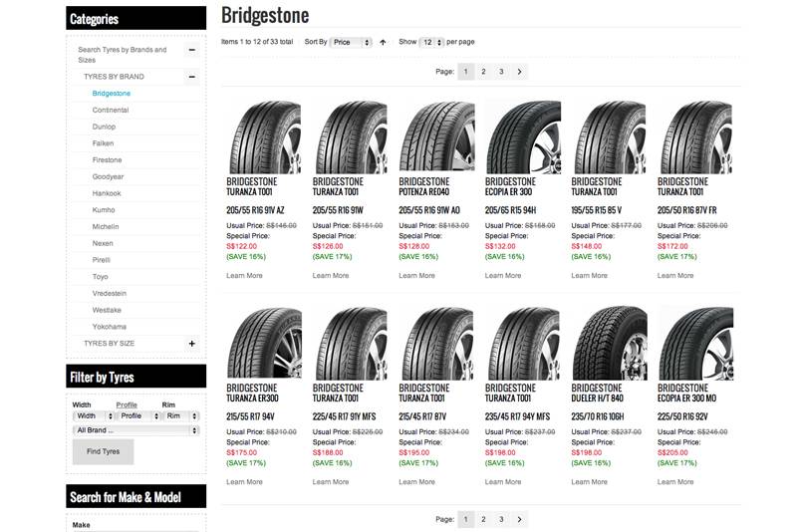Open the Rim filter dropdown

(x=181, y=416)
